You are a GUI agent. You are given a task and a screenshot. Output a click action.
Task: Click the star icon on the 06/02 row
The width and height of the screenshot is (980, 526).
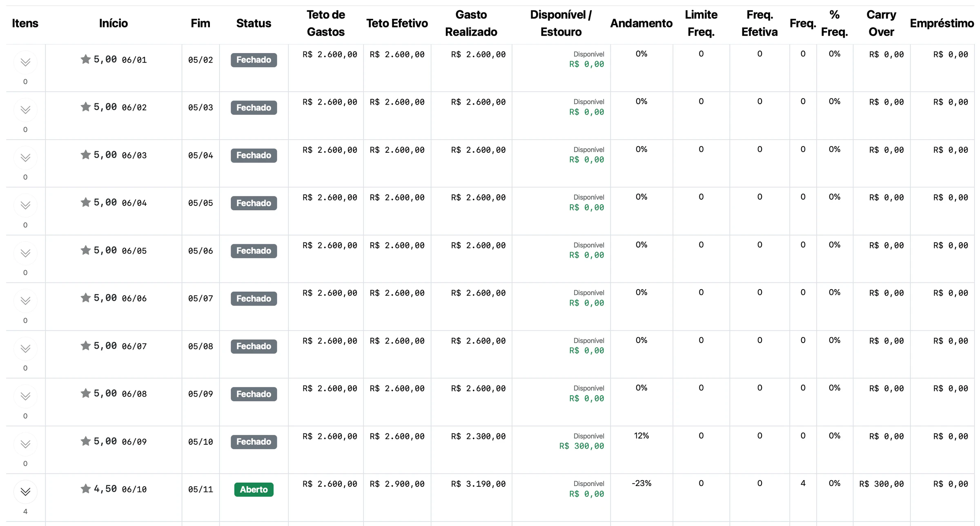coord(85,107)
